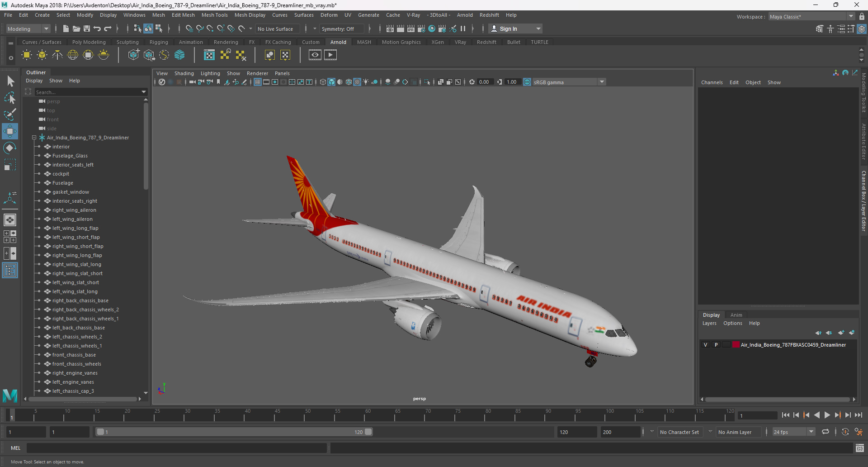This screenshot has width=868, height=467.
Task: Switch to the Poly Modeling shelf tab
Action: tap(89, 42)
